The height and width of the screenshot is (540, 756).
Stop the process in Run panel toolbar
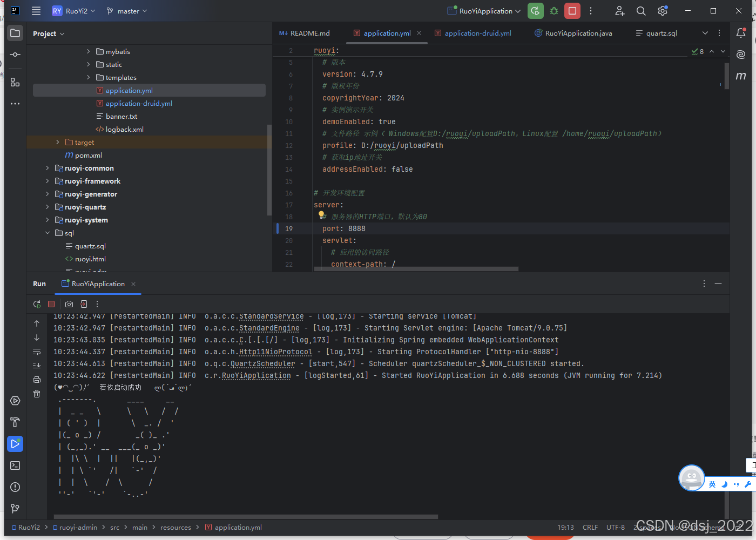[x=51, y=304]
